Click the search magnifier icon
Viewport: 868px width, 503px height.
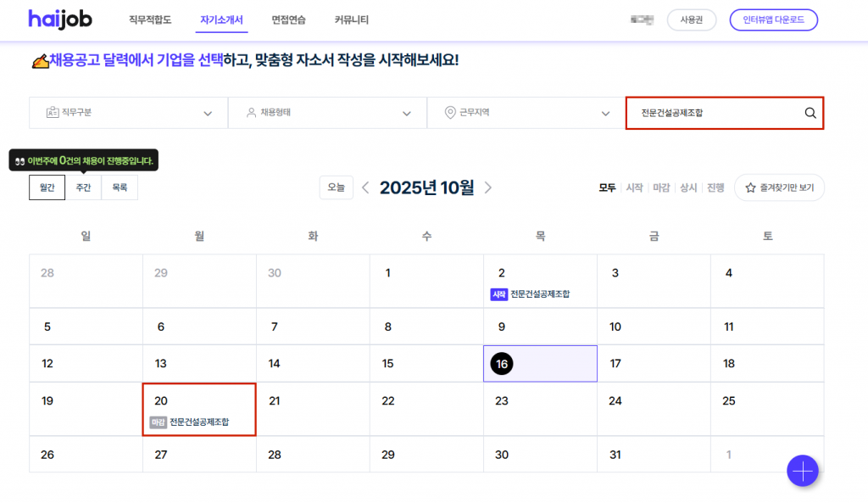[810, 113]
